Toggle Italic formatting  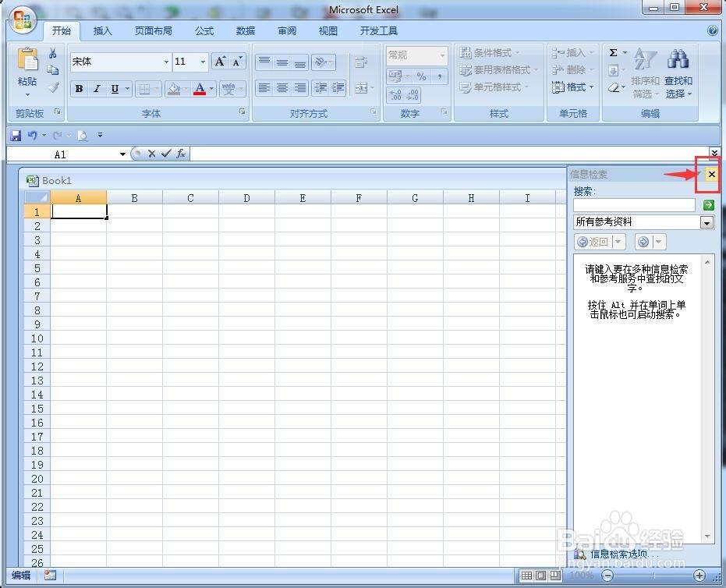[x=97, y=88]
